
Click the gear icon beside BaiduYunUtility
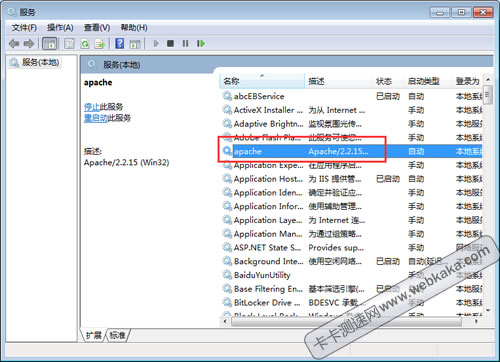[227, 275]
